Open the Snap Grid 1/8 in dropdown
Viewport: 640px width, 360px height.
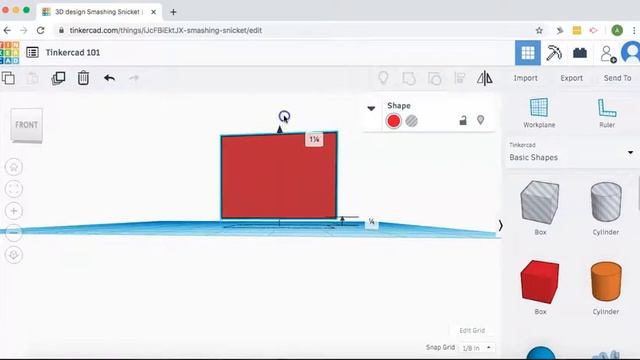(476, 348)
